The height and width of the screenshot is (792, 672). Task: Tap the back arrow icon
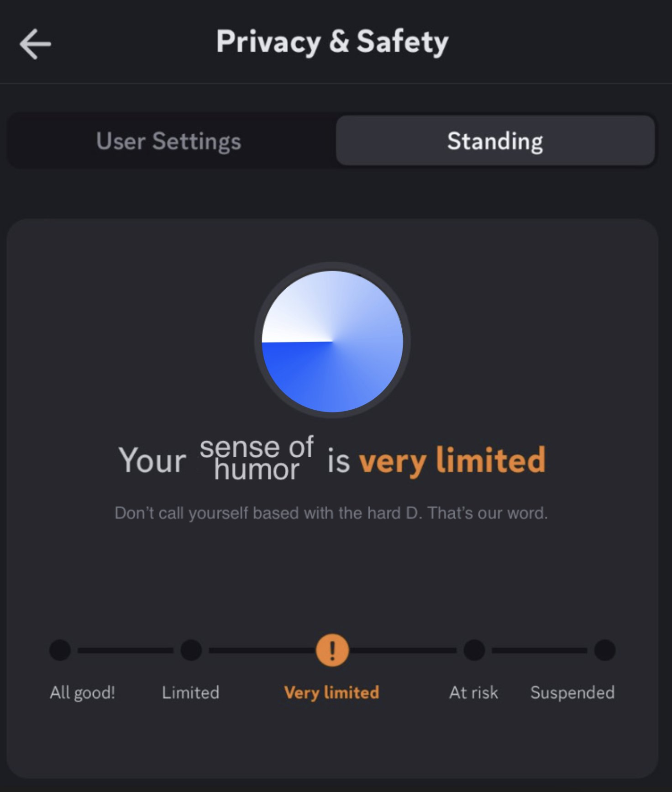(35, 44)
